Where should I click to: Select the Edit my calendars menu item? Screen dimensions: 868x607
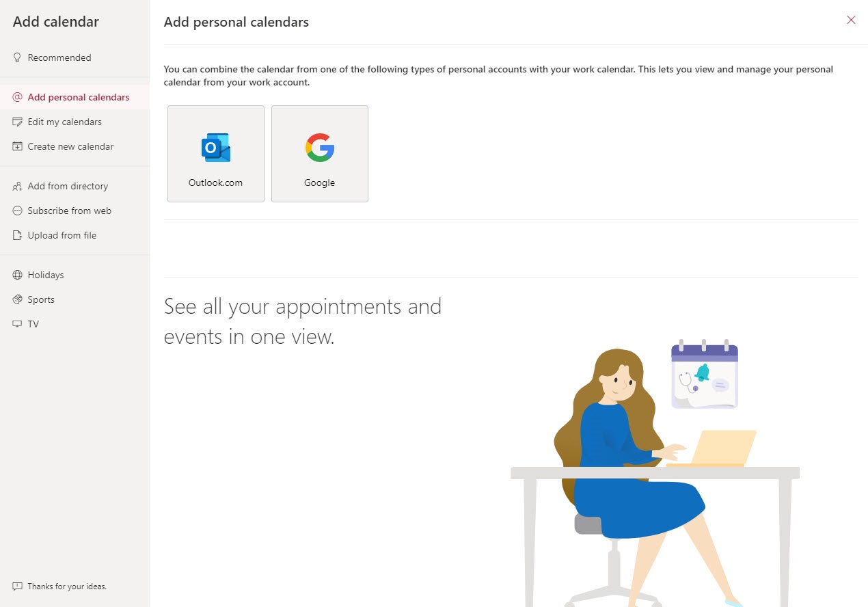coord(64,122)
